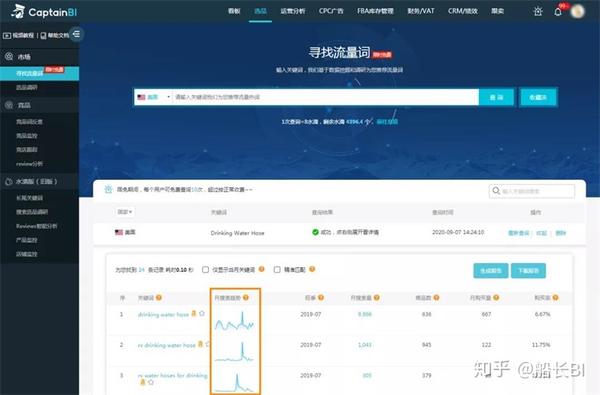This screenshot has width=600, height=395.
Task: Select review分析 in the sidebar
Action: 29,163
